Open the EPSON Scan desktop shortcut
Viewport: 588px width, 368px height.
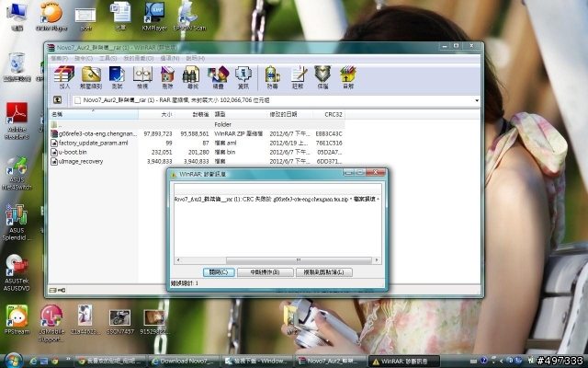pyautogui.click(x=189, y=17)
